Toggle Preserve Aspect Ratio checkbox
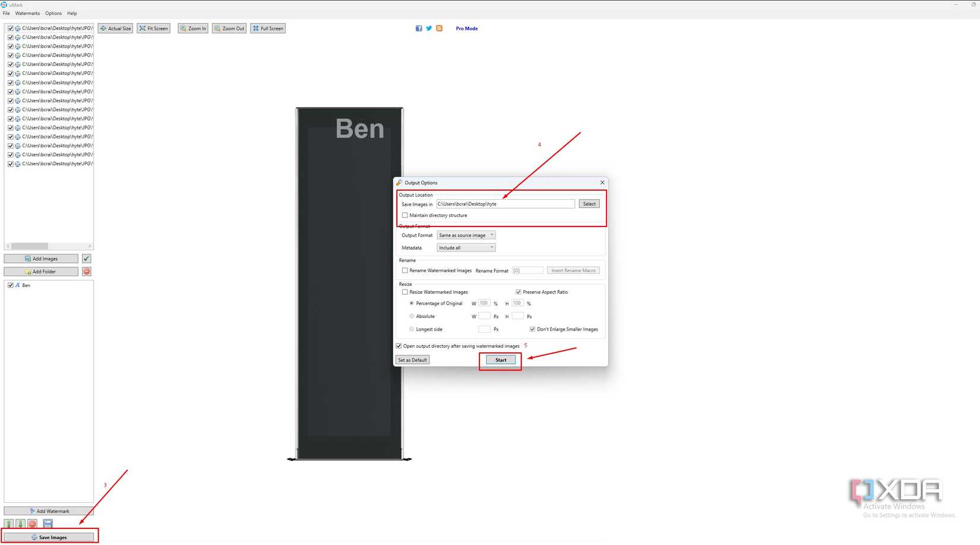This screenshot has width=980, height=545. [519, 292]
